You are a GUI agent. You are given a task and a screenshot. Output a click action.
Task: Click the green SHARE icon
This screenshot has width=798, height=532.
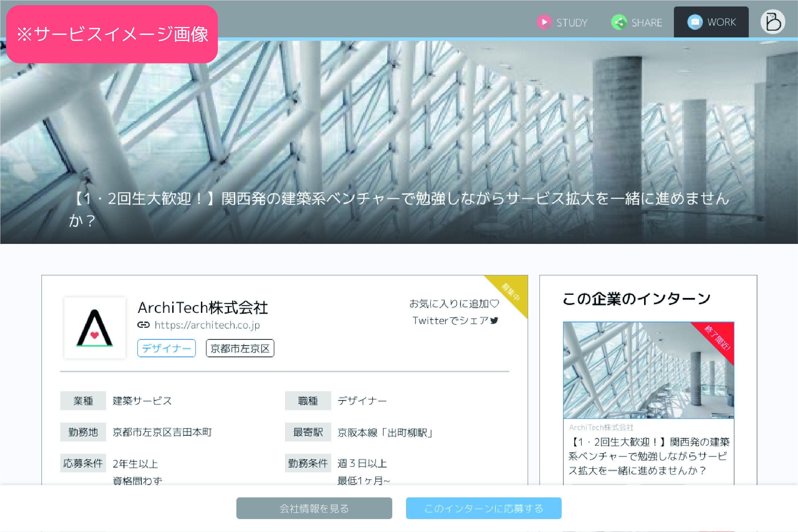pos(619,23)
